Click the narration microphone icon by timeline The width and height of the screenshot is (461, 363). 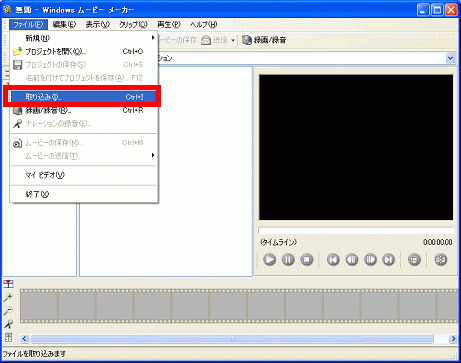[8, 324]
